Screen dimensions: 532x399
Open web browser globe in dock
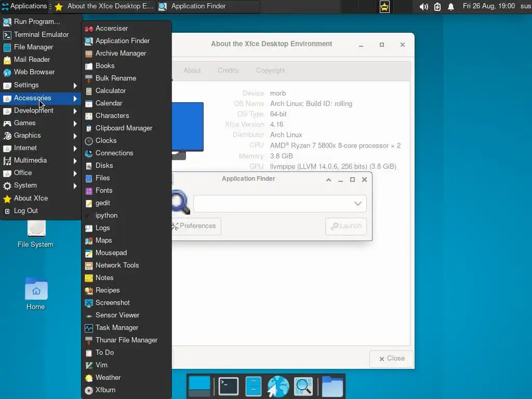(278, 386)
